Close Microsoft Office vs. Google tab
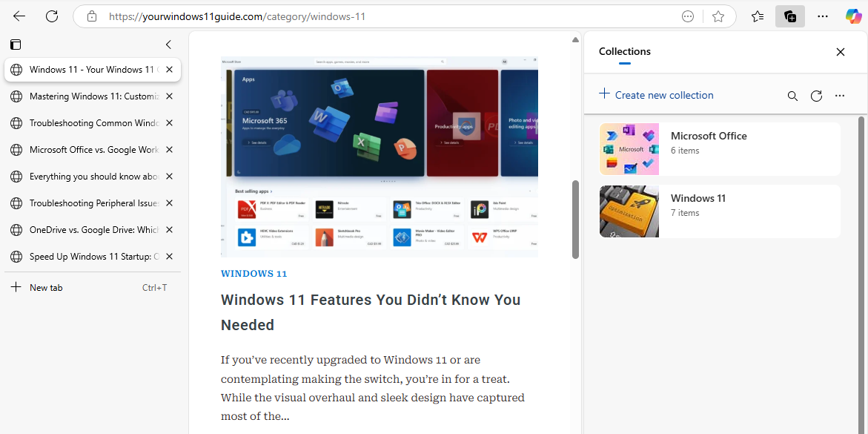 tap(170, 150)
